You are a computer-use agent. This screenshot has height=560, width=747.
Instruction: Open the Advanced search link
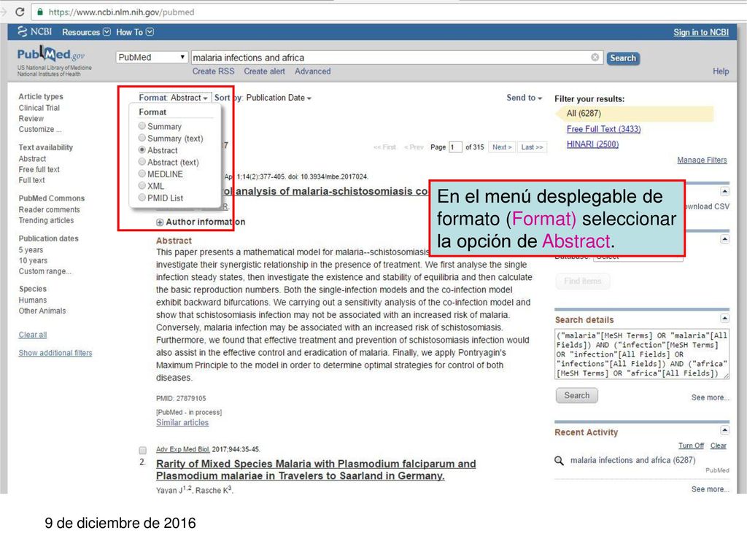pyautogui.click(x=312, y=71)
